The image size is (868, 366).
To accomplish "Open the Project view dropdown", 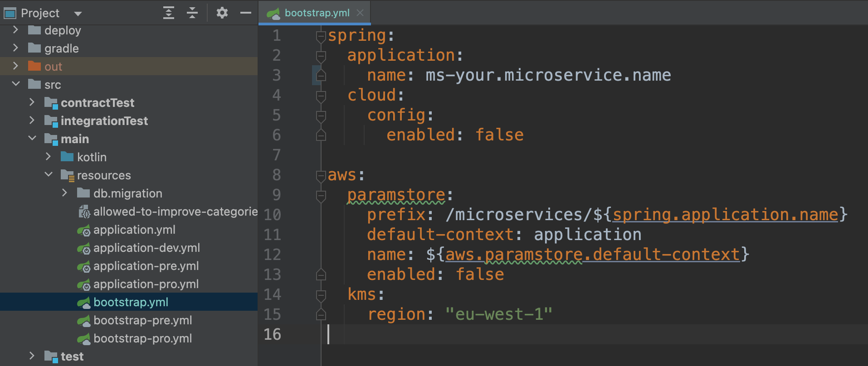I will (x=78, y=14).
